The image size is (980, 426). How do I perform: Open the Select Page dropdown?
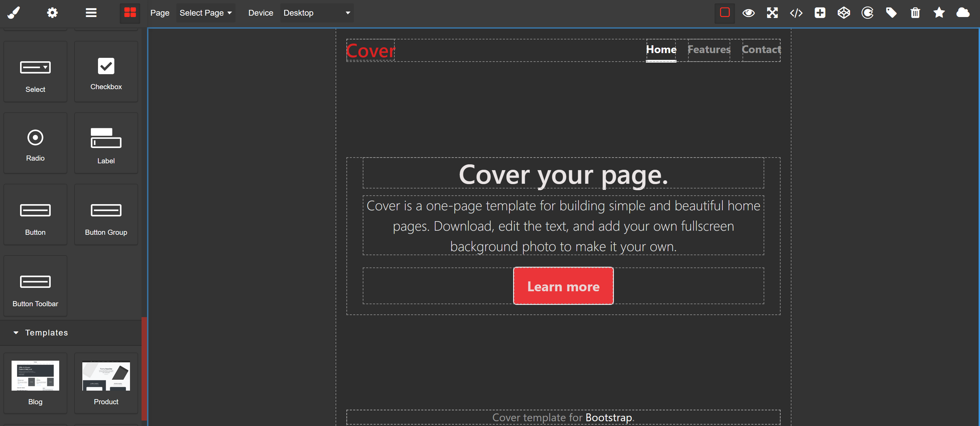[206, 13]
